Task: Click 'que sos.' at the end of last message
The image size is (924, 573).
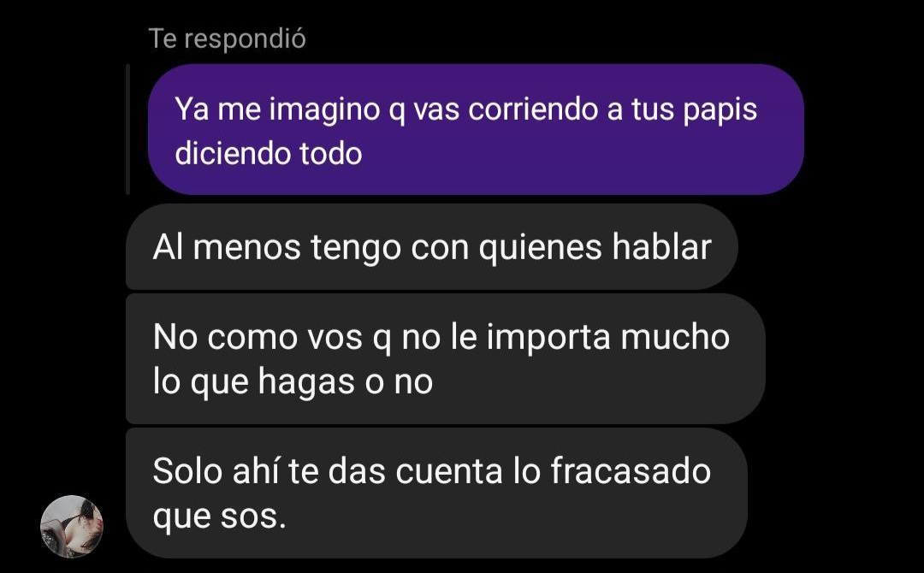Action: coord(219,517)
